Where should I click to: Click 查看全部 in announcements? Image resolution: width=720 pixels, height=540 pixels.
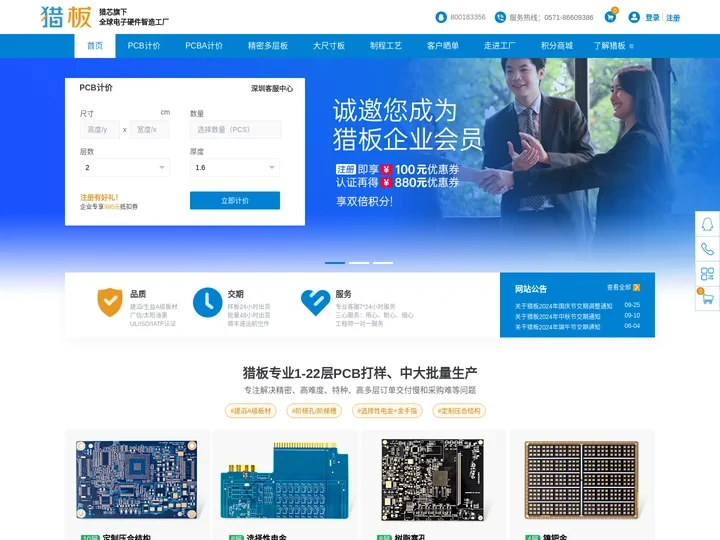(x=619, y=287)
